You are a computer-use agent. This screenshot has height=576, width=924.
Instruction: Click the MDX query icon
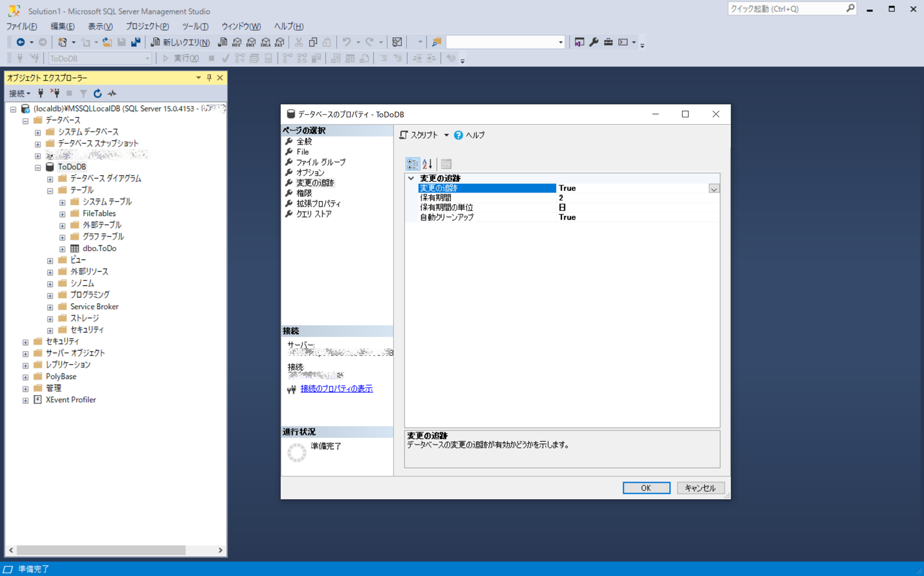click(237, 42)
